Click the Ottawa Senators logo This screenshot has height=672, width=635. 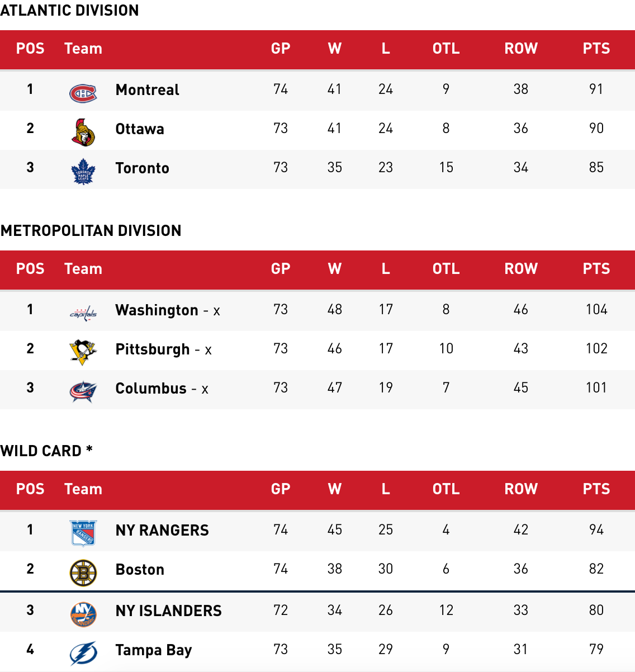pyautogui.click(x=83, y=132)
